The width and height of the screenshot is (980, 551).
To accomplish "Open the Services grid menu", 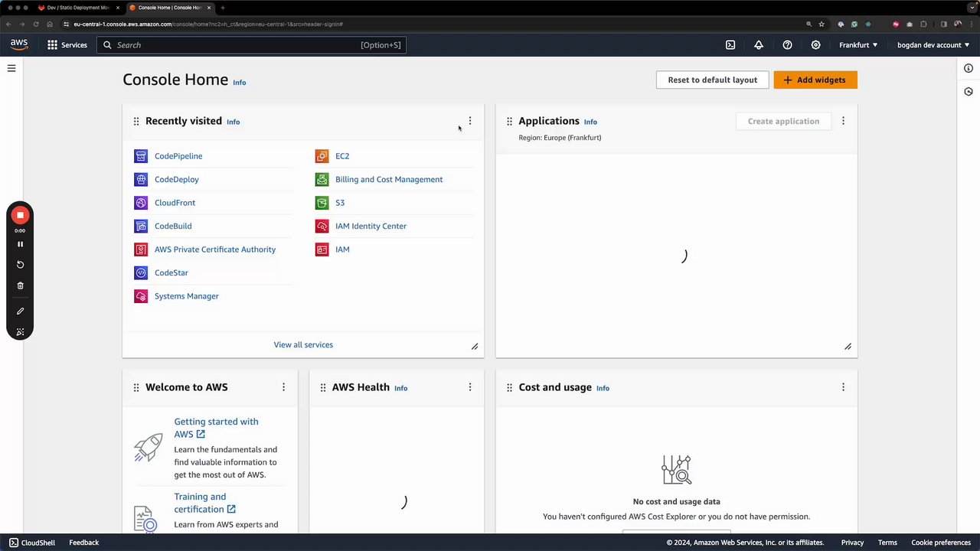I will (67, 45).
